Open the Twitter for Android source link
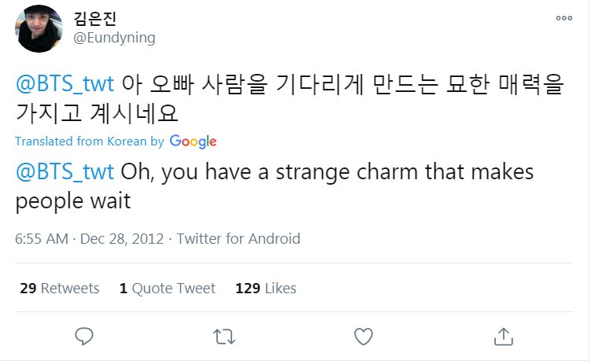Screen dimensions: 591x364 click(x=238, y=238)
